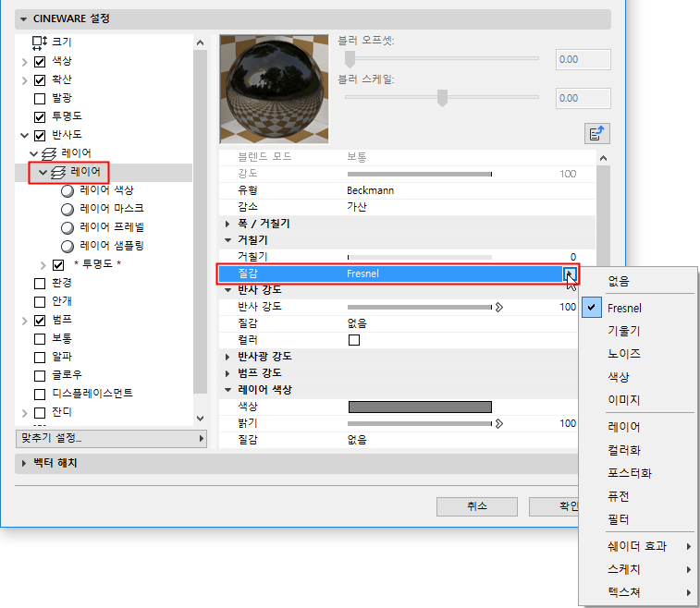
Task: Toggle the 확산 channel checkbox
Action: click(40, 80)
